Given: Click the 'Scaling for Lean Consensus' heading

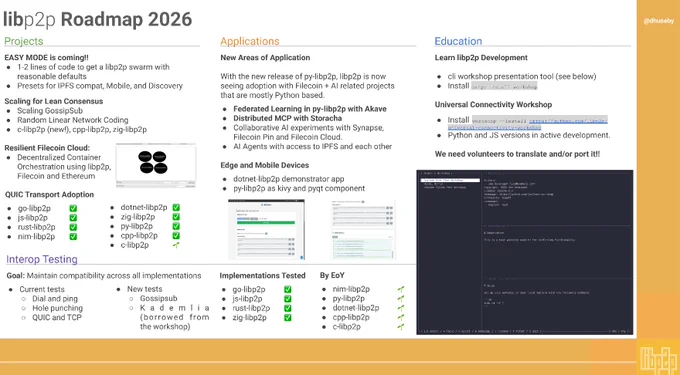Looking at the screenshot, I should [x=54, y=101].
